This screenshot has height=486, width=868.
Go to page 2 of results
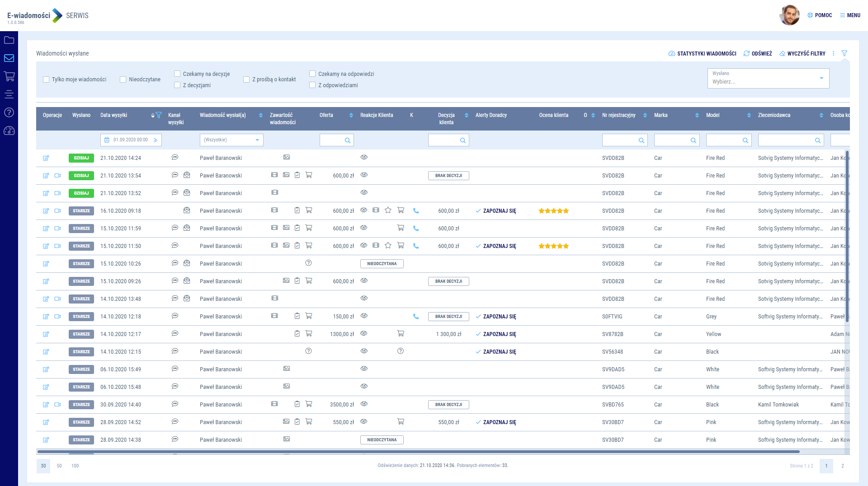[842, 466]
